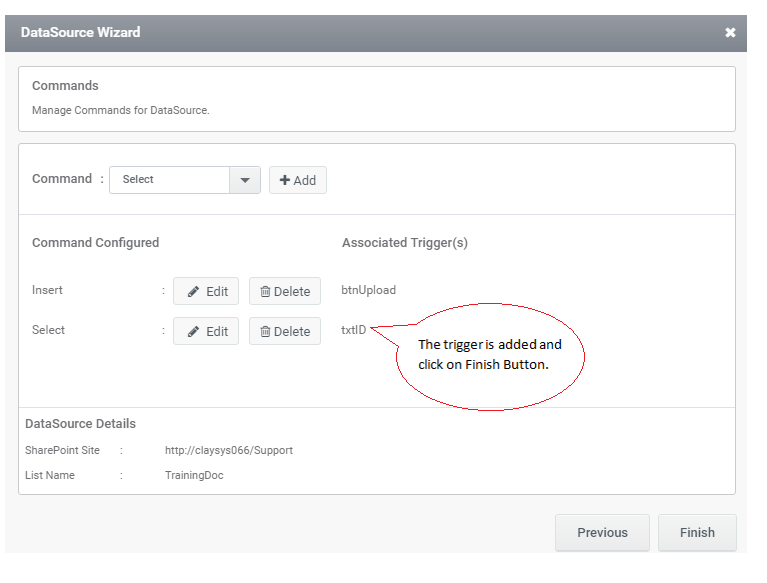Add the chosen command
The image size is (767, 583).
click(297, 180)
